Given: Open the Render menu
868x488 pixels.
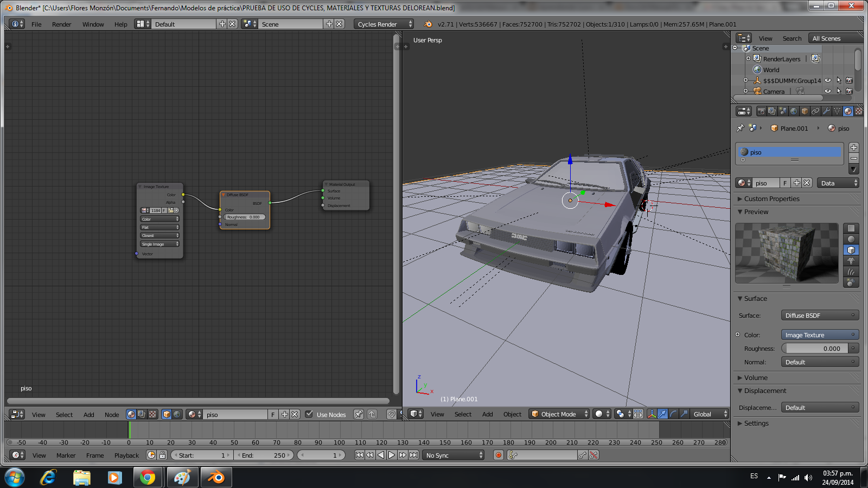Looking at the screenshot, I should 61,24.
